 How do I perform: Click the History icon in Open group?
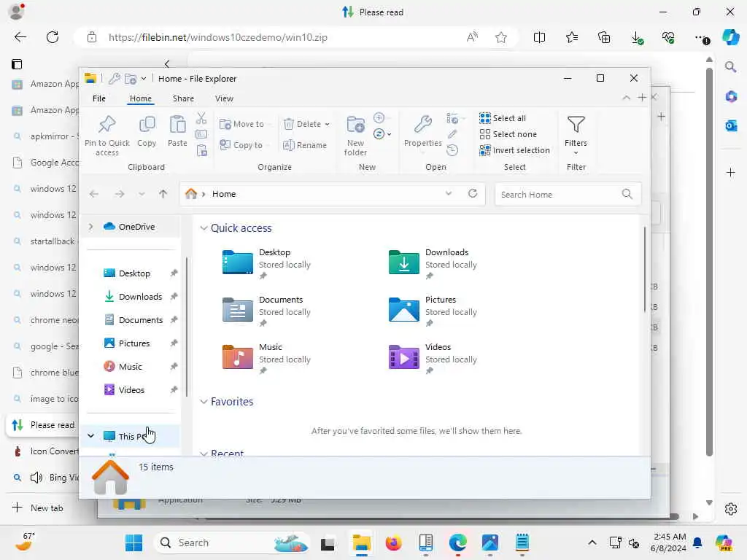click(452, 150)
